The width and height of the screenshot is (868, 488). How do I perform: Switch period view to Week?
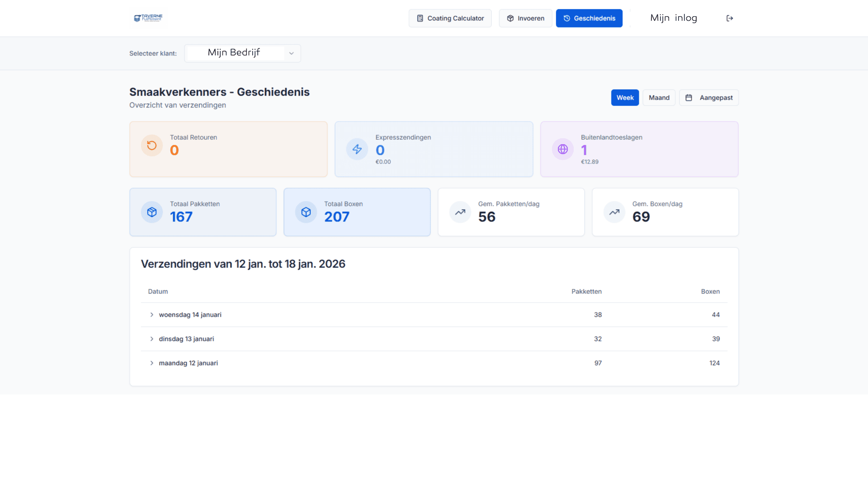tap(625, 98)
